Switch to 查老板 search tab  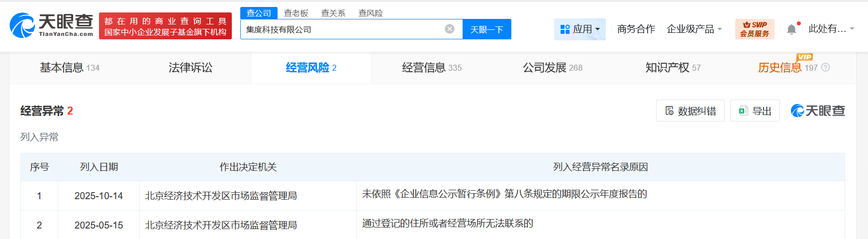296,13
